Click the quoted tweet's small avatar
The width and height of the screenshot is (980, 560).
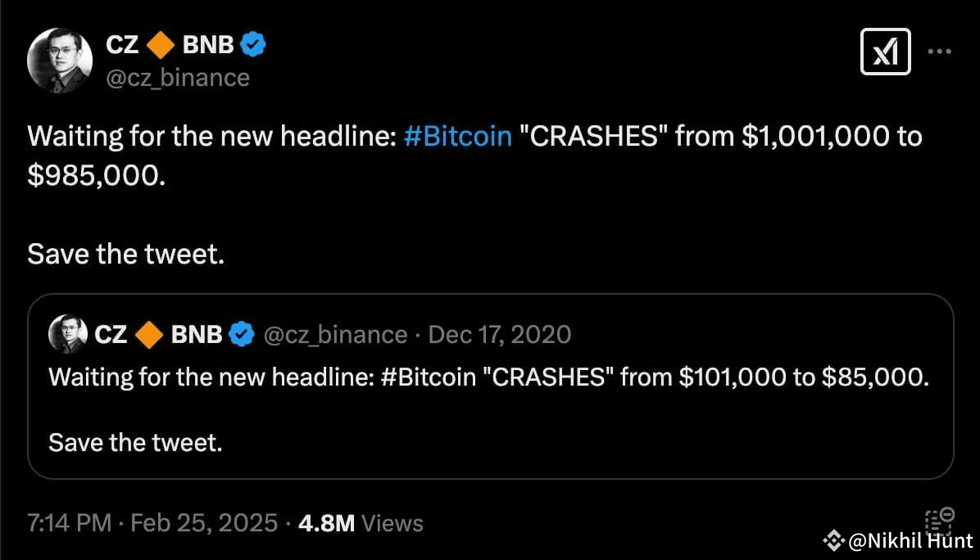(x=67, y=334)
